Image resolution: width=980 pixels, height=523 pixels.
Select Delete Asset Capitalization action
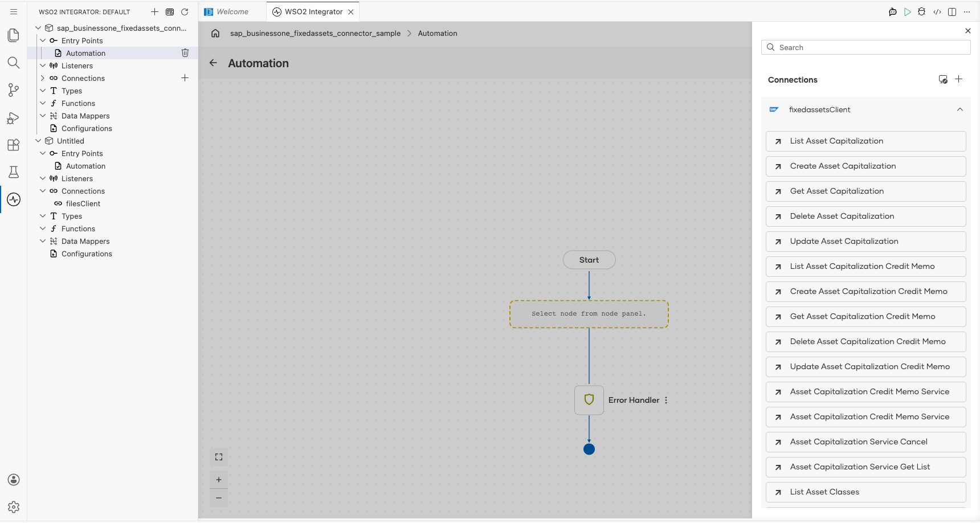tap(865, 216)
